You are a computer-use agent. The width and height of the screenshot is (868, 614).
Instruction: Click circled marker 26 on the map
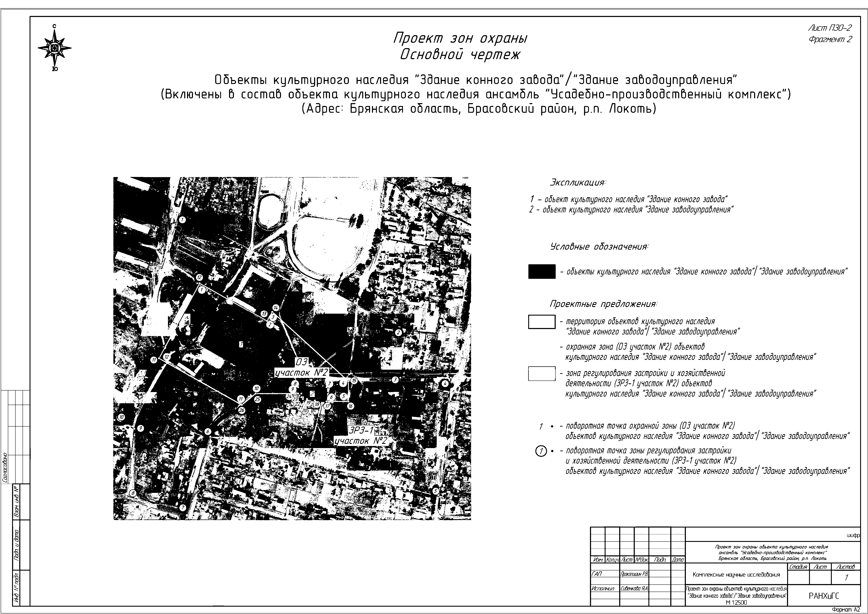click(x=242, y=411)
